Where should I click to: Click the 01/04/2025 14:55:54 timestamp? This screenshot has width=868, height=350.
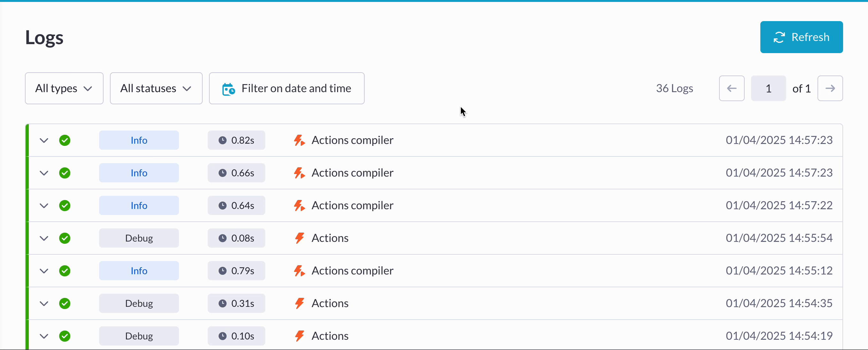point(779,238)
